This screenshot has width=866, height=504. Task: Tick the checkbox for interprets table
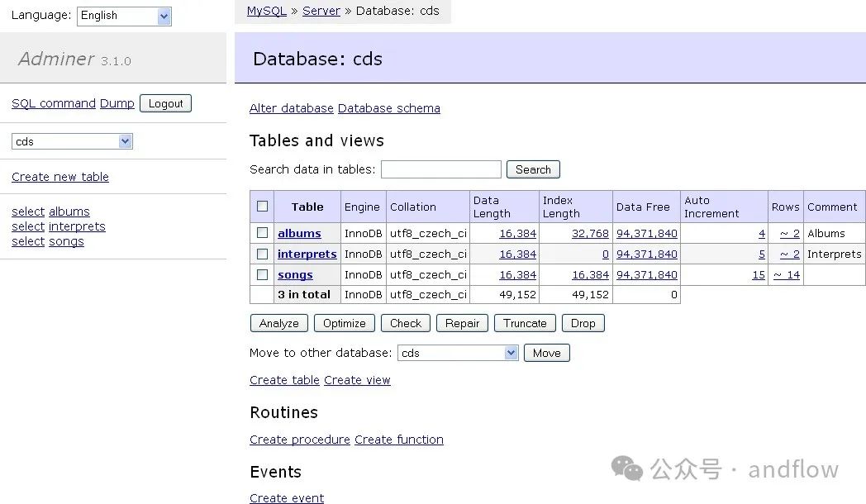pos(262,254)
